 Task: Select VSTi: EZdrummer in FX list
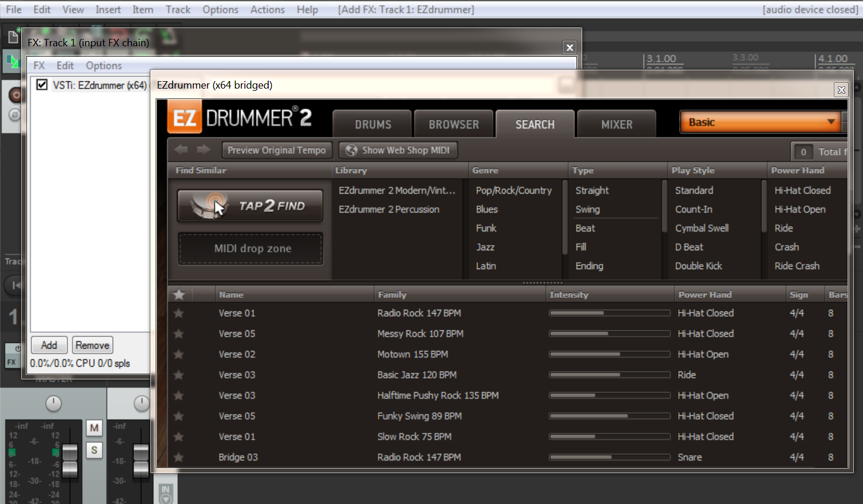(x=100, y=85)
